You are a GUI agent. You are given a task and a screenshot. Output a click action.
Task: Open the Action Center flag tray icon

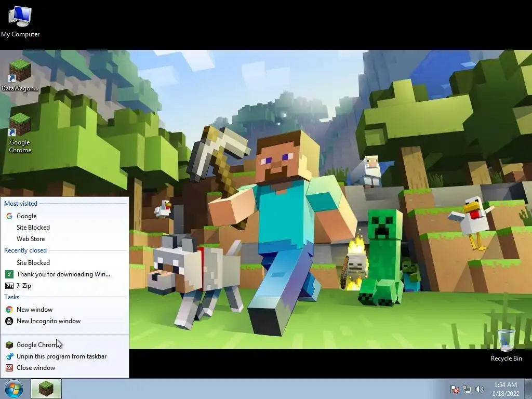point(454,389)
